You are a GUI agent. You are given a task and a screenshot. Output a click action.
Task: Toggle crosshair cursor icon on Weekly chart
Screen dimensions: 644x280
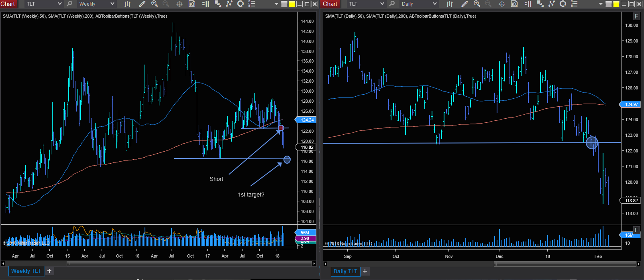click(179, 4)
